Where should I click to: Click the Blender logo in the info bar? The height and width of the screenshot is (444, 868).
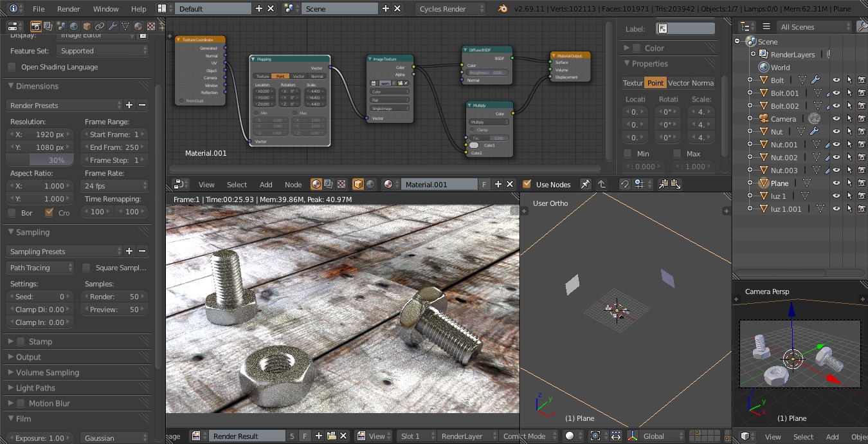(x=502, y=9)
